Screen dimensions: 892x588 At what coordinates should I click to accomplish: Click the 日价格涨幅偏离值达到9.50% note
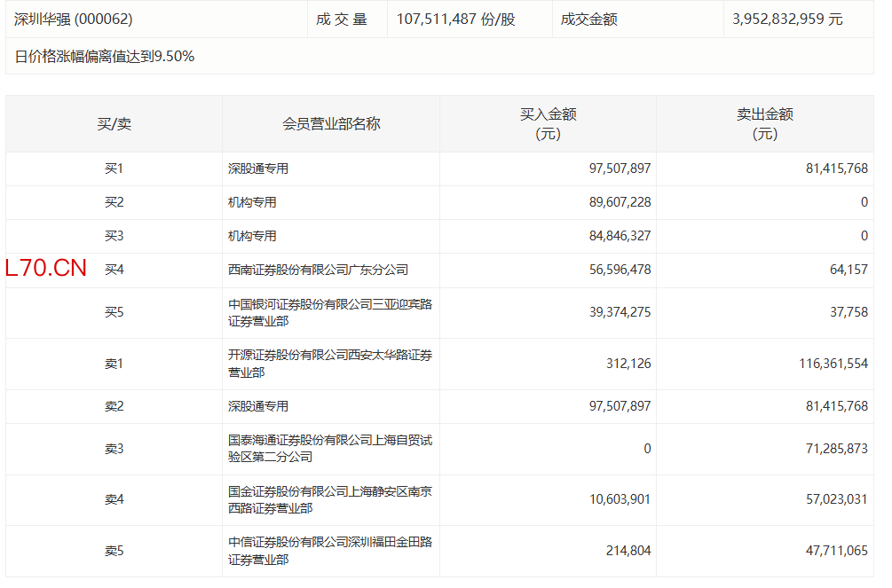click(x=105, y=57)
